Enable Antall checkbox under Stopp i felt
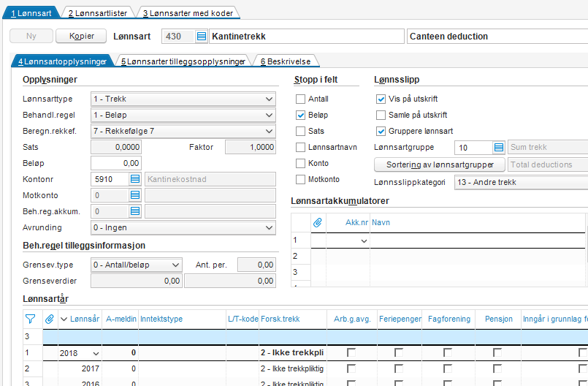This screenshot has height=386, width=588. click(300, 99)
